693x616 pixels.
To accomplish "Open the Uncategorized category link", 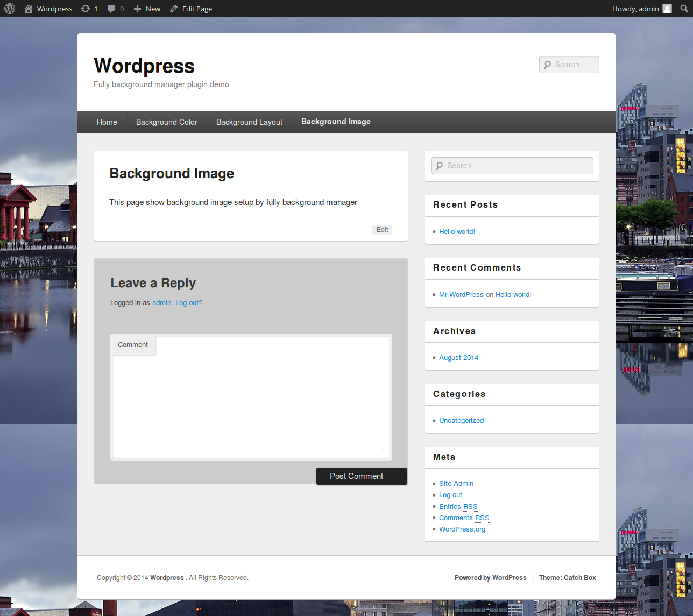I will point(461,421).
